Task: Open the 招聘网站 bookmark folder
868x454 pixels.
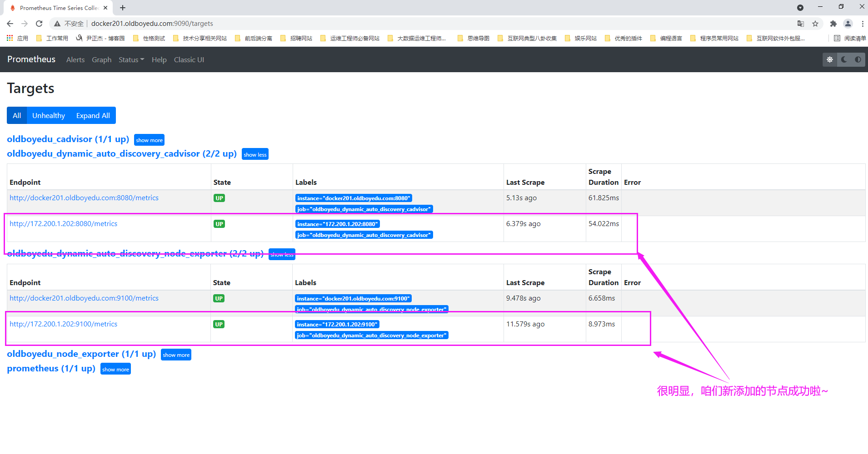Action: click(296, 38)
